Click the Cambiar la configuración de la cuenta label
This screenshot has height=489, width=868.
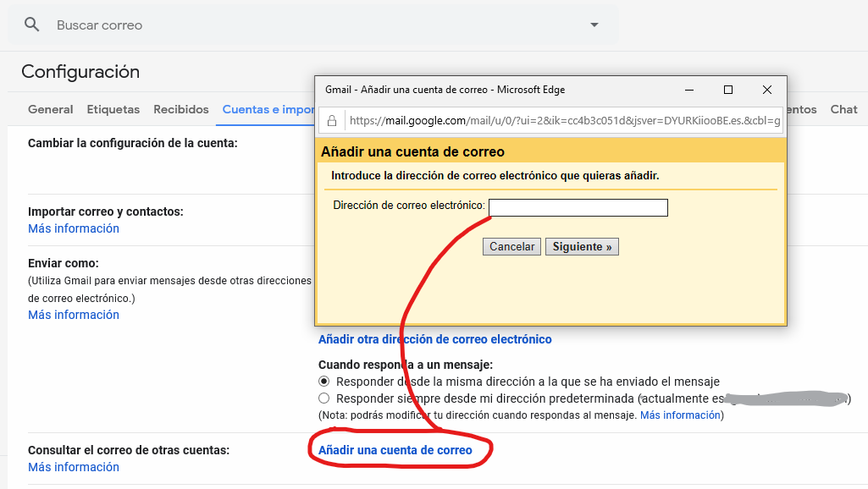[x=133, y=143]
